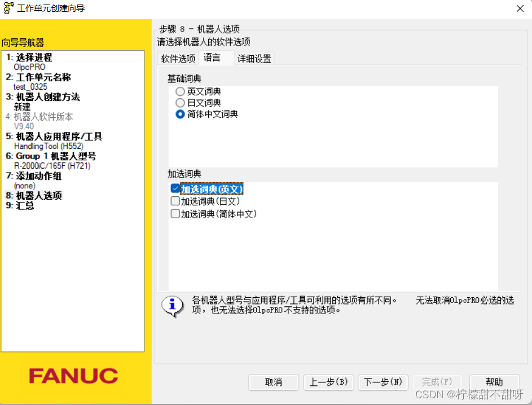Go to step 7: 添加动作组

34,176
